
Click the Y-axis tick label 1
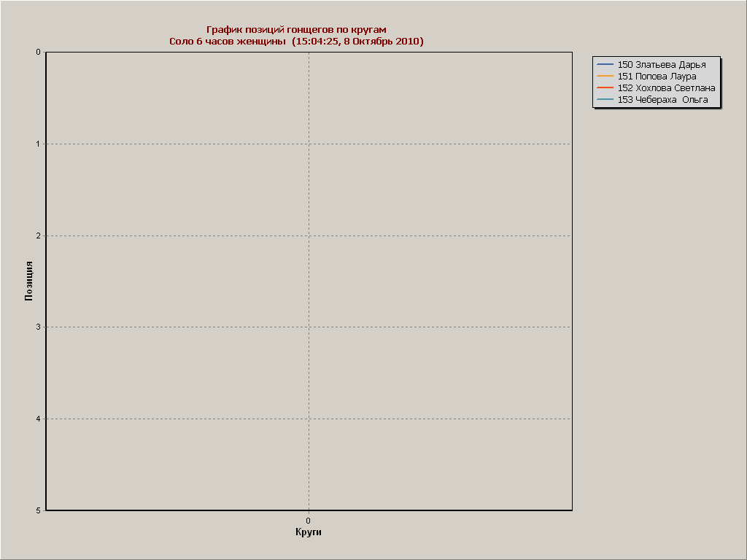pyautogui.click(x=38, y=144)
